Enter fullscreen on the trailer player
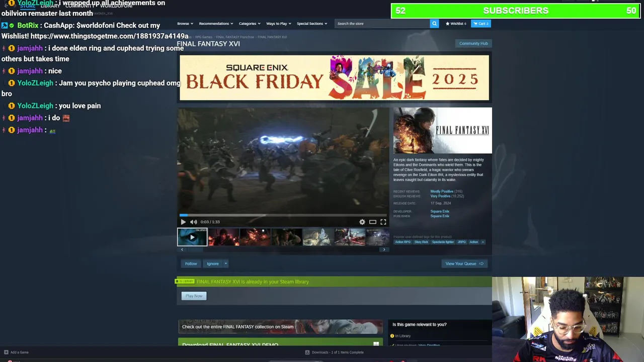The width and height of the screenshot is (644, 362). coord(383,222)
